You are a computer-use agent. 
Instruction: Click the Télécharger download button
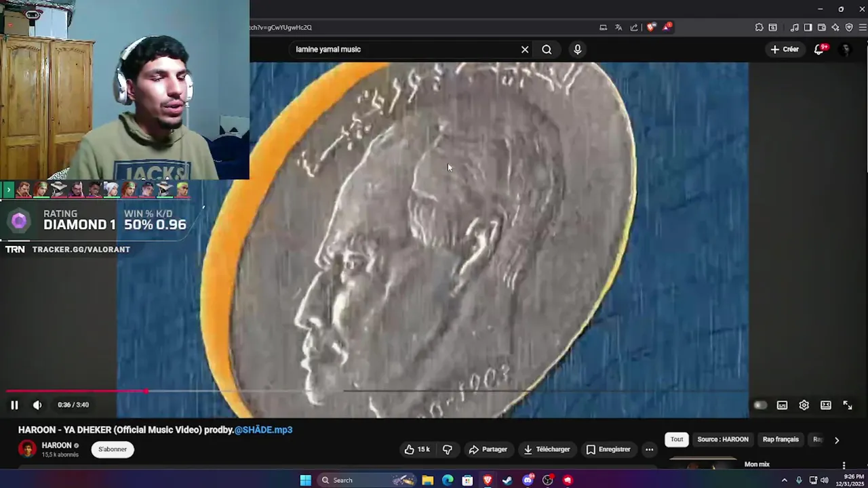point(547,449)
